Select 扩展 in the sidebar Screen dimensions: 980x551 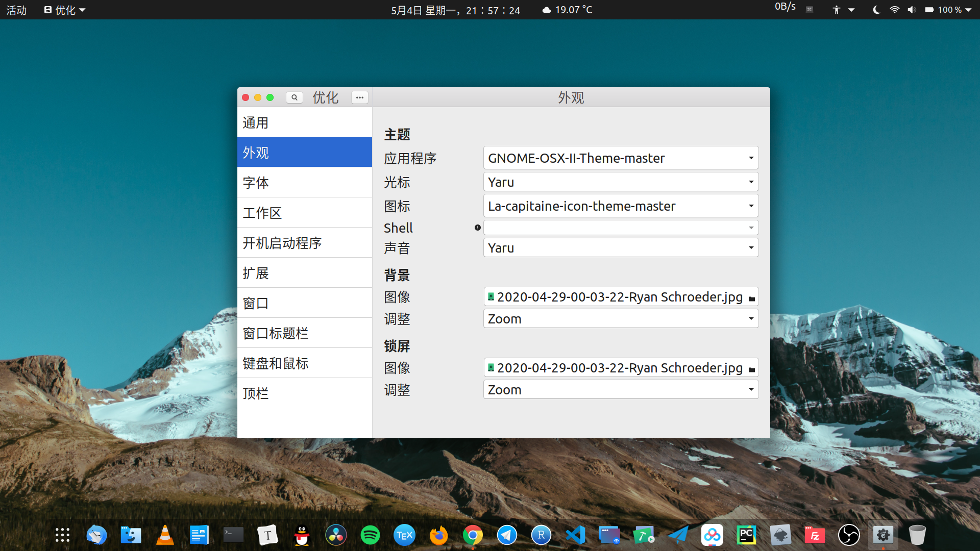(x=304, y=273)
